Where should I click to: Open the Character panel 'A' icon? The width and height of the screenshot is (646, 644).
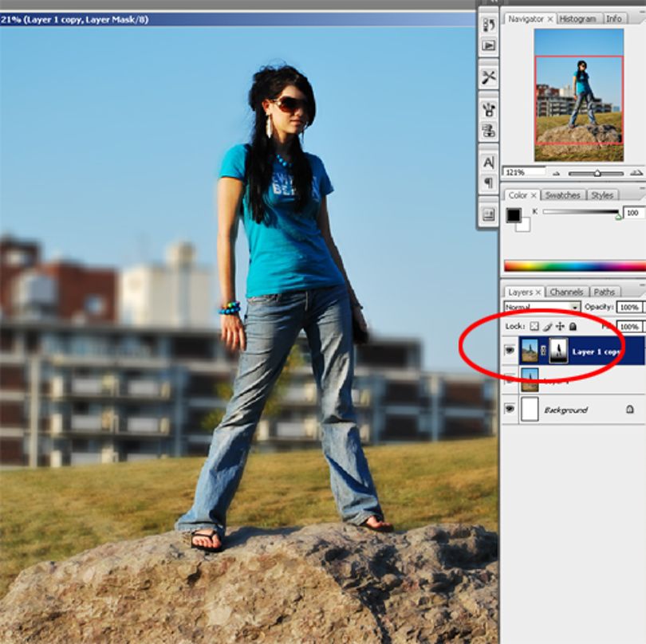point(489,163)
